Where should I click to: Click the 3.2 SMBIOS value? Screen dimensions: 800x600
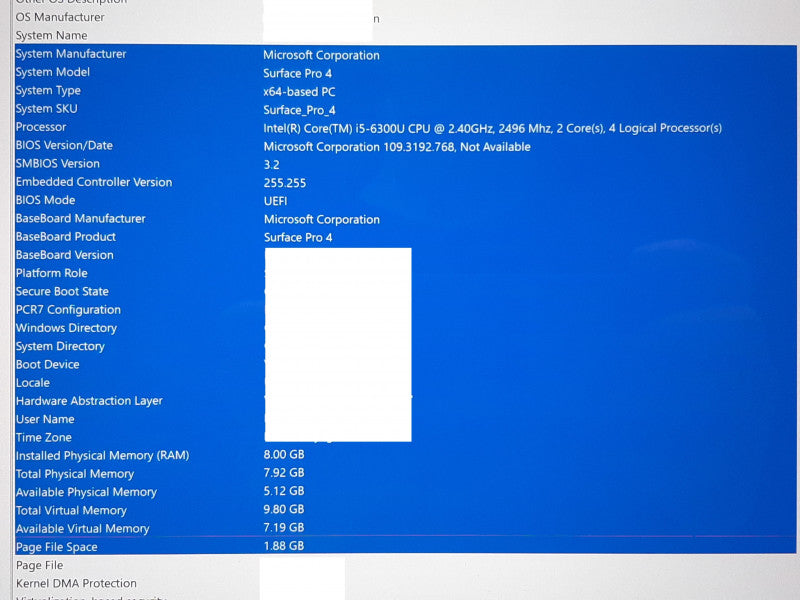[271, 165]
